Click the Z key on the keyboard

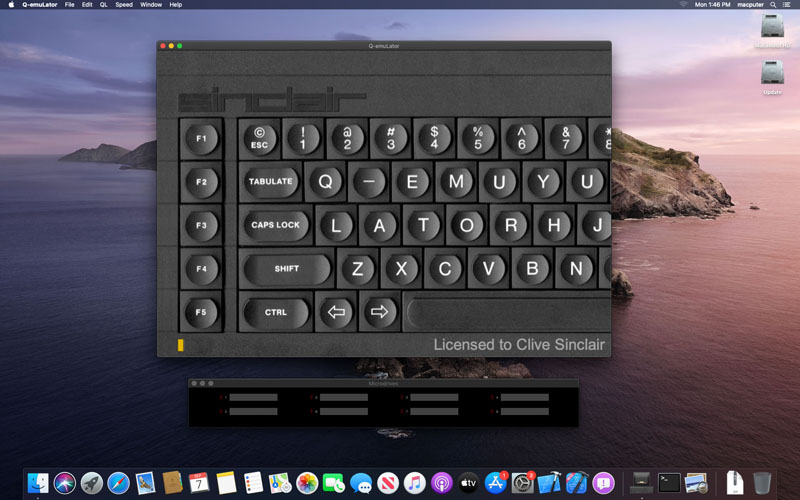357,268
